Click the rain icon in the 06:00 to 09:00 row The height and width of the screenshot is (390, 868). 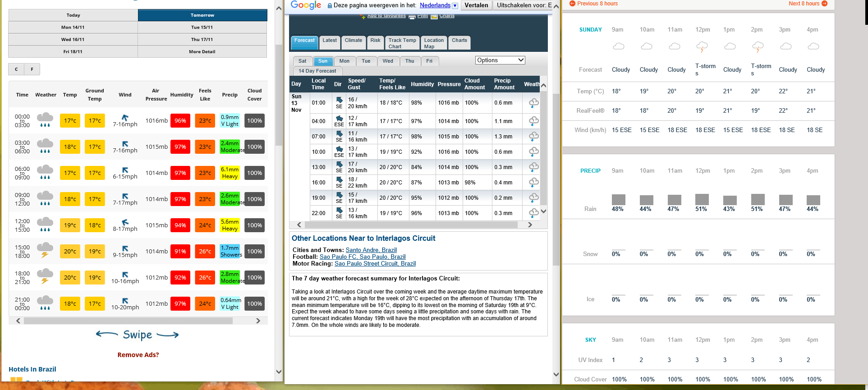[45, 172]
